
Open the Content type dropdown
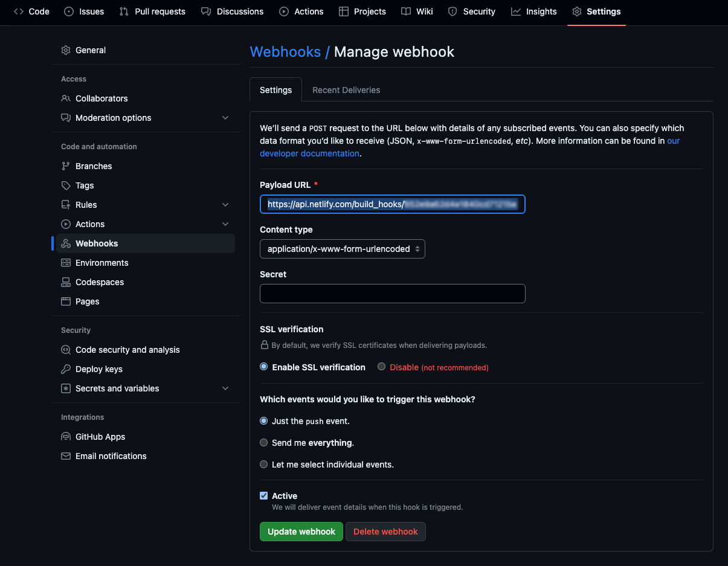tap(342, 248)
